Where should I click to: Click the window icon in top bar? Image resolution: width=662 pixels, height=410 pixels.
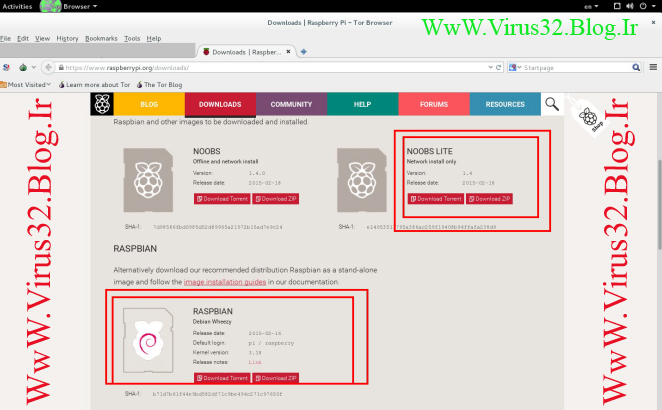(x=617, y=6)
